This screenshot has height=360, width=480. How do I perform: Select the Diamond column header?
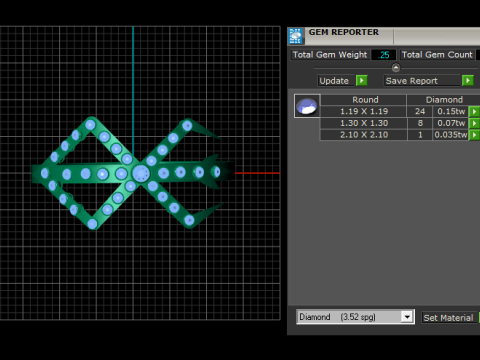click(x=444, y=100)
